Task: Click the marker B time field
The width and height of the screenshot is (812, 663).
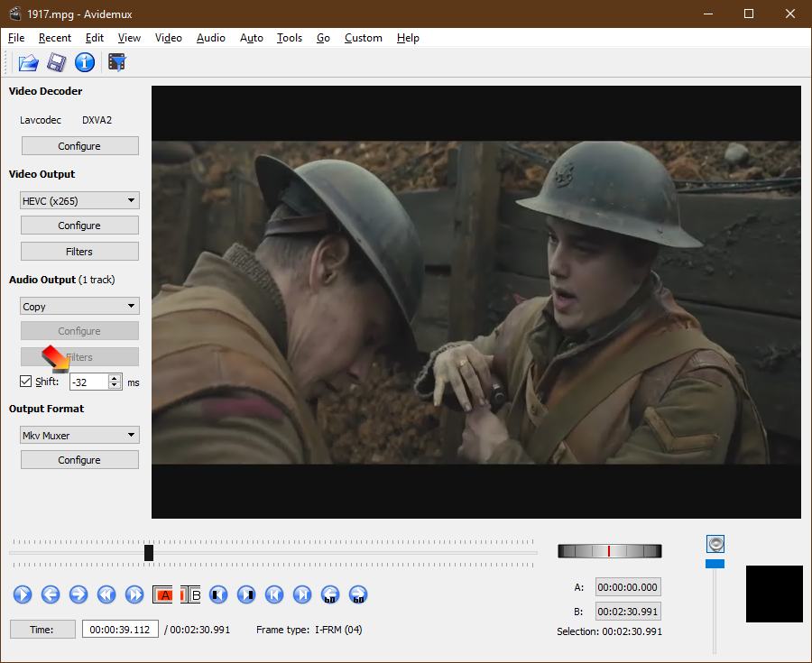Action: [x=628, y=612]
